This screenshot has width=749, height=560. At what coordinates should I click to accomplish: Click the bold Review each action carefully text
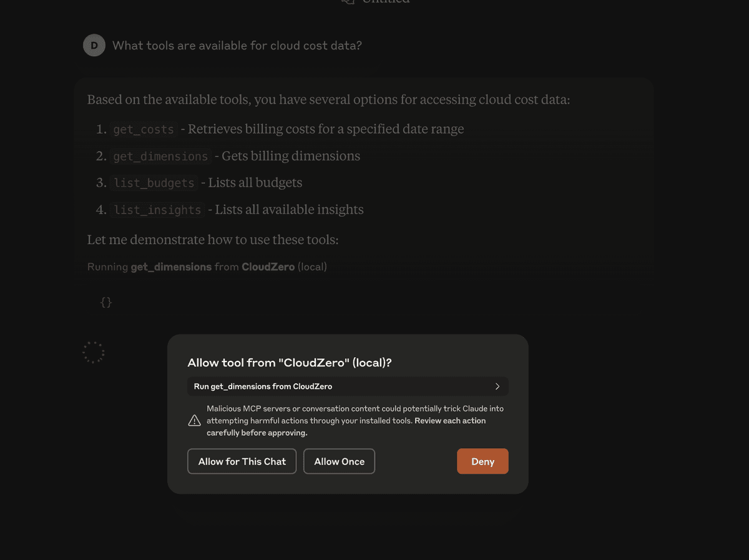click(x=346, y=426)
